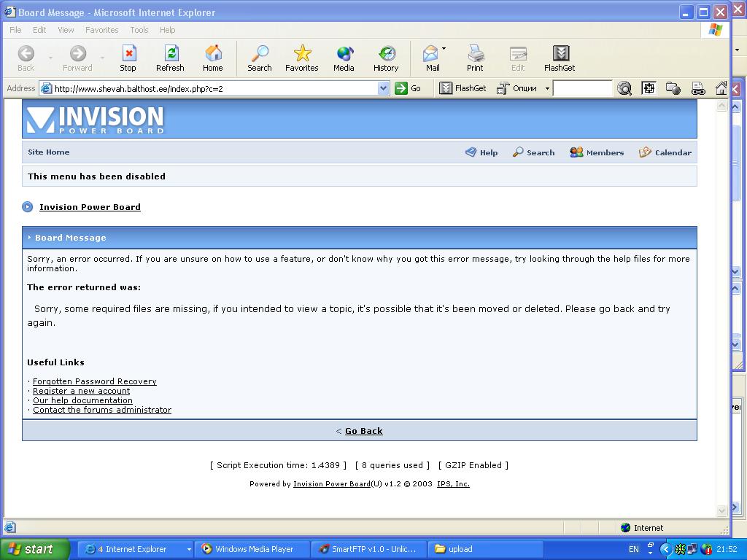The height and width of the screenshot is (560, 747).
Task: Click the green Go arrow button
Action: pyautogui.click(x=401, y=88)
